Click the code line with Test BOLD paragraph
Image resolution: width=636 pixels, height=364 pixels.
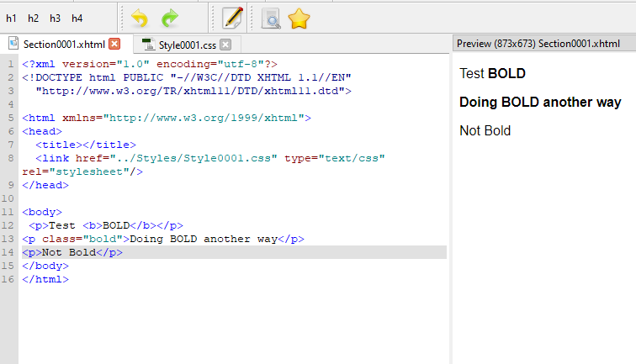click(x=106, y=225)
